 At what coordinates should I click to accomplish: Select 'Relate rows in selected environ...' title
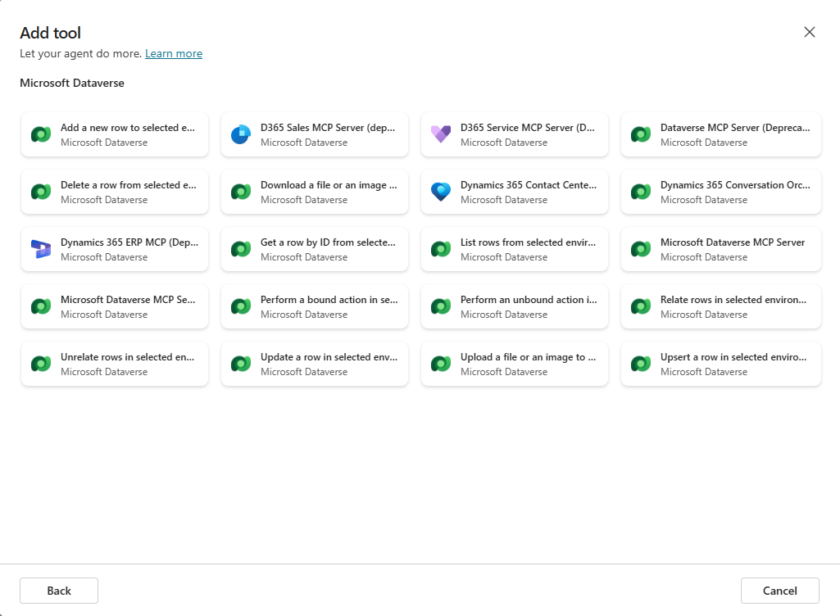coord(733,300)
